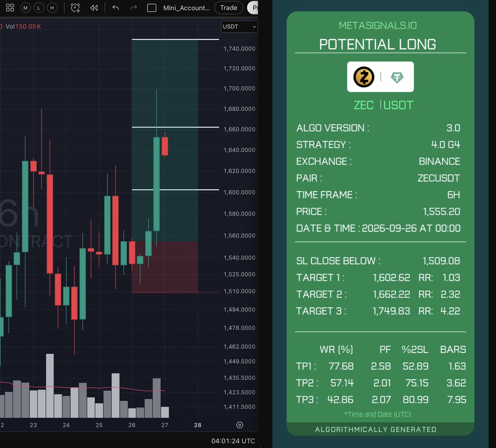
Task: Click the strategy value 4.0 G4
Action: (x=446, y=144)
